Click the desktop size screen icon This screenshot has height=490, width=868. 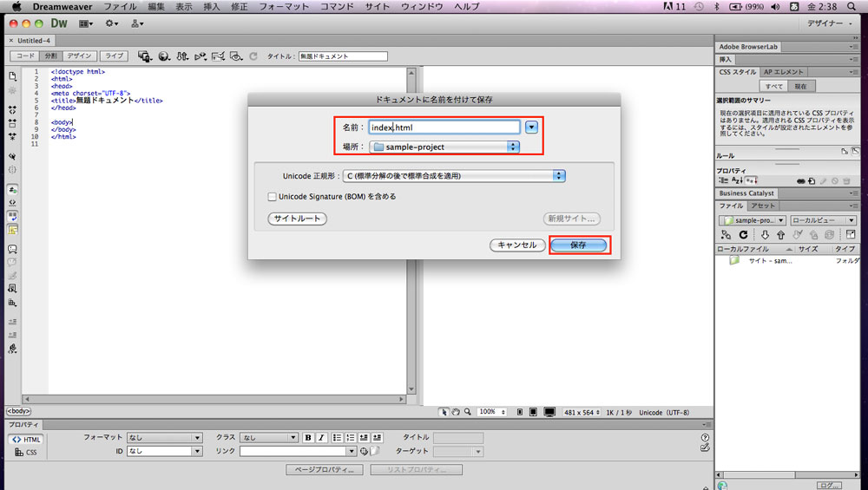pos(549,412)
